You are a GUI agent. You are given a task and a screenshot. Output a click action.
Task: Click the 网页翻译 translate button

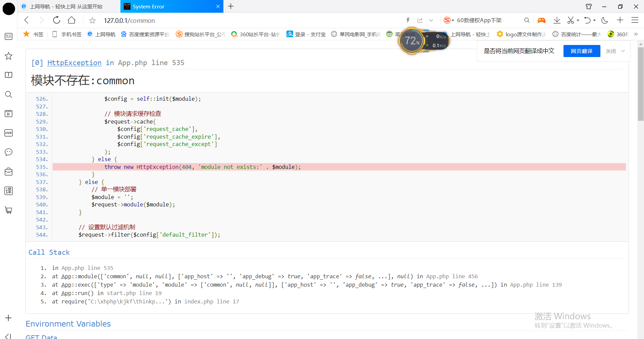[582, 51]
